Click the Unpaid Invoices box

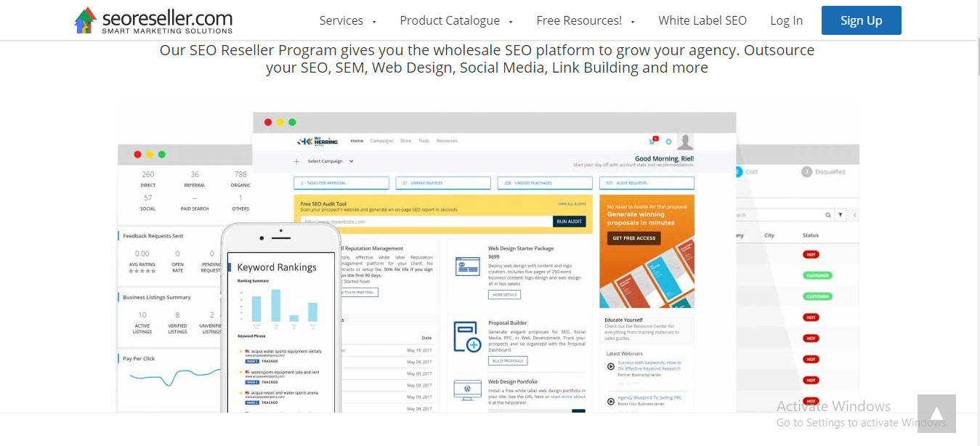point(443,183)
